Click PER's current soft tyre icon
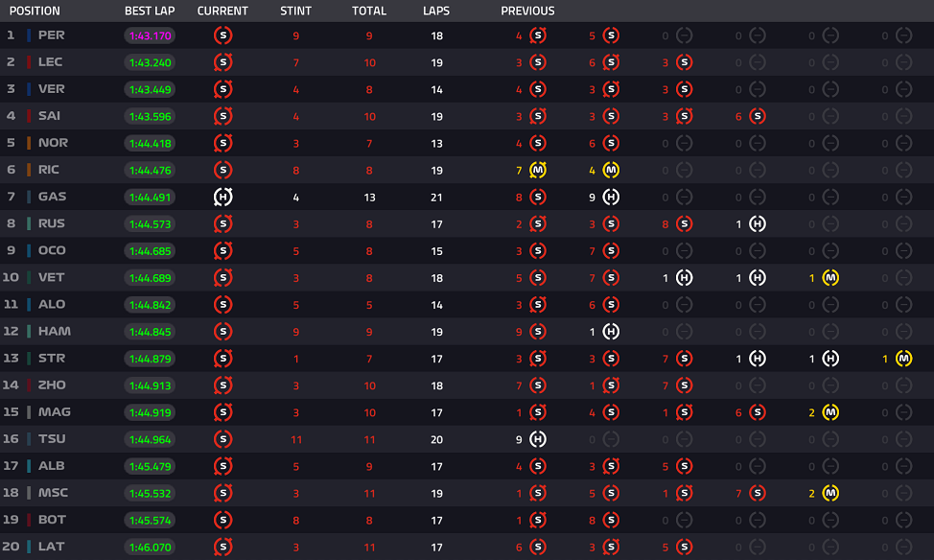This screenshot has height=560, width=934. [x=222, y=35]
